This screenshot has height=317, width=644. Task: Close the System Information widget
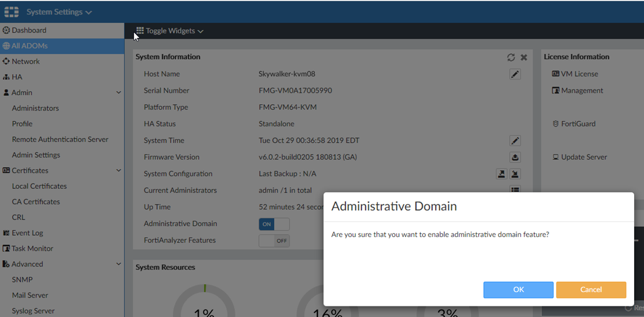pyautogui.click(x=524, y=57)
